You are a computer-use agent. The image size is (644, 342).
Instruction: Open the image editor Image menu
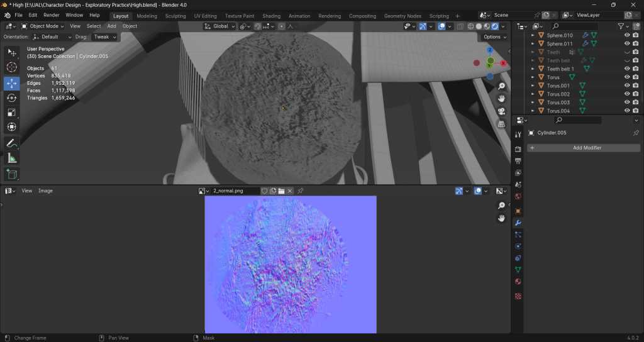pos(45,191)
